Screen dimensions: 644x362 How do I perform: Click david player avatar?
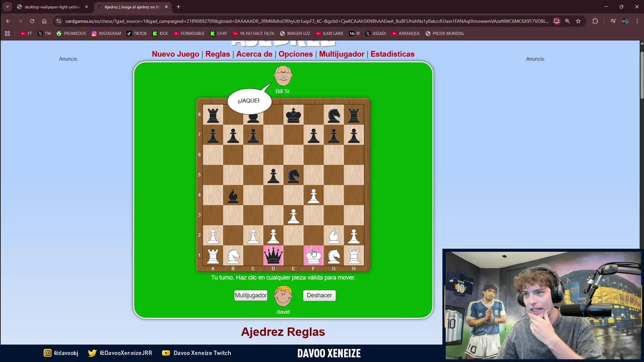tap(283, 296)
